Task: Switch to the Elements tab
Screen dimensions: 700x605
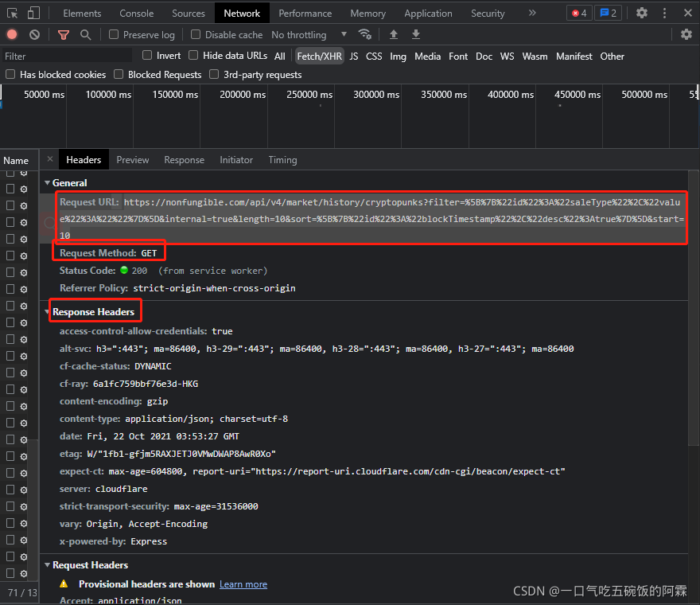Action: [x=82, y=14]
